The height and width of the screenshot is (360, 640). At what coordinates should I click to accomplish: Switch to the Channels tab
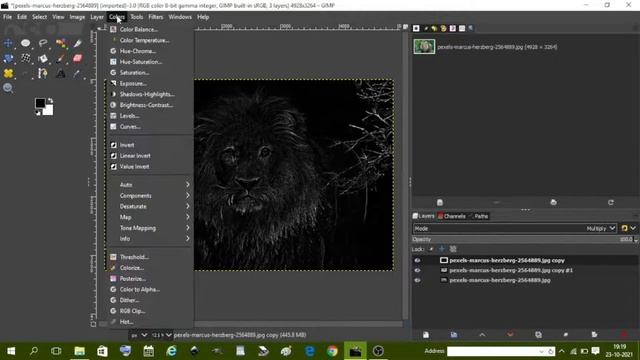pyautogui.click(x=451, y=216)
